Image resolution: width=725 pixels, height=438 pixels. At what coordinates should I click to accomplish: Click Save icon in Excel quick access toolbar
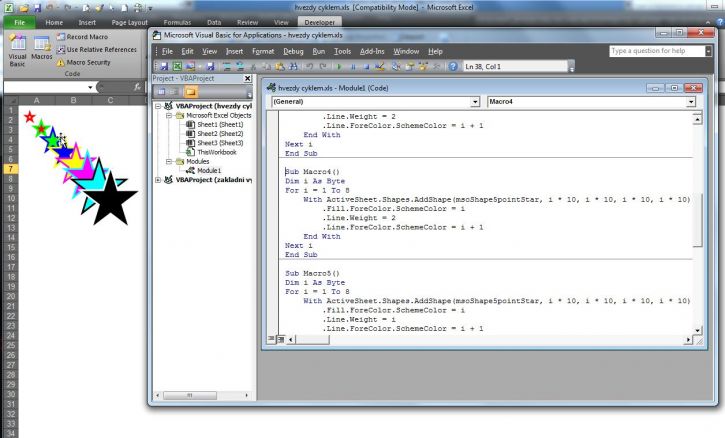37,8
